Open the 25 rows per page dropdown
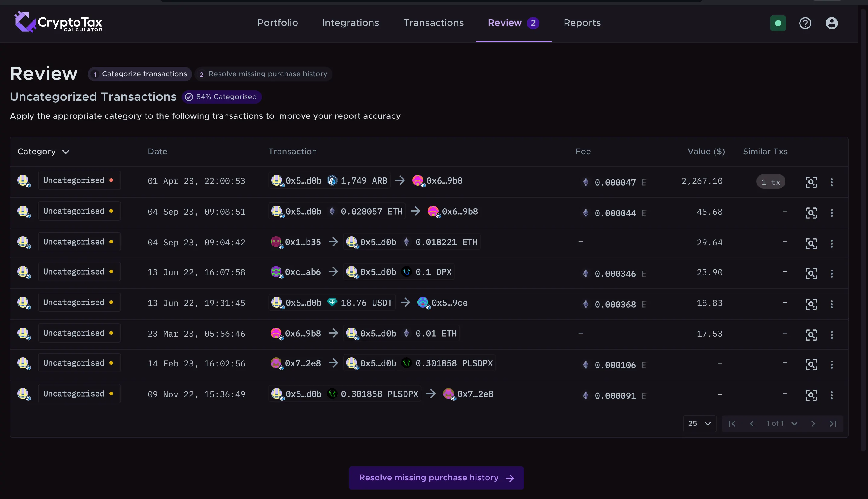The width and height of the screenshot is (868, 499). click(x=700, y=424)
